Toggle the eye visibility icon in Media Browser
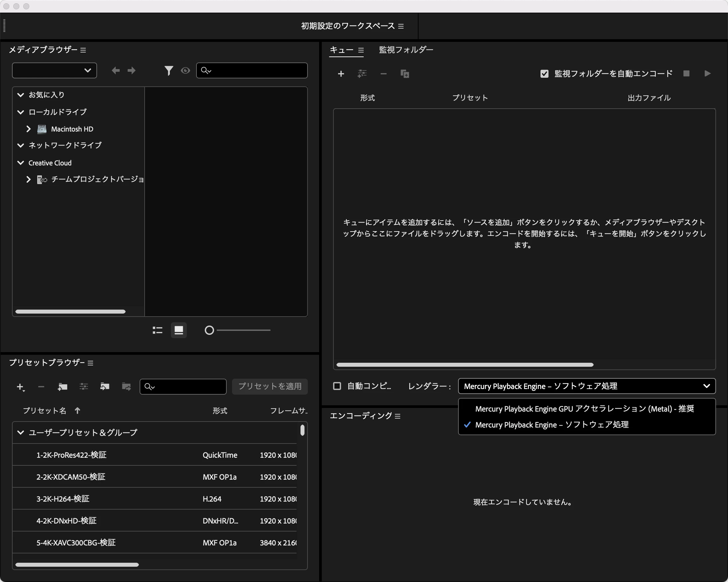Viewport: 728px width, 582px height. (x=185, y=70)
